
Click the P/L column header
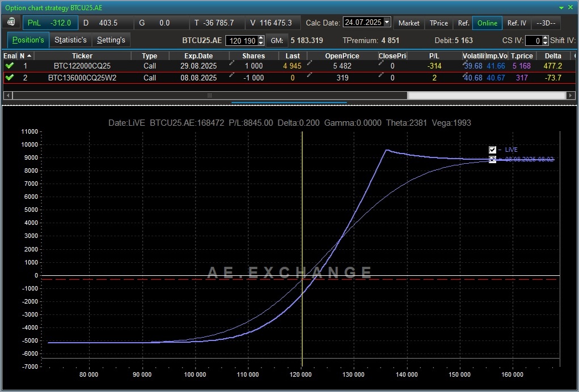coord(434,56)
